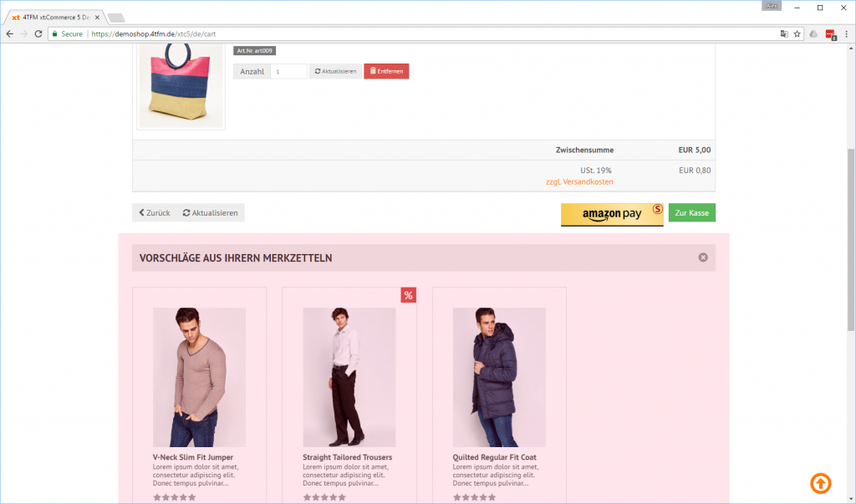Image resolution: width=856 pixels, height=504 pixels.
Task: Open the Google Translate icon in address bar
Action: (784, 33)
